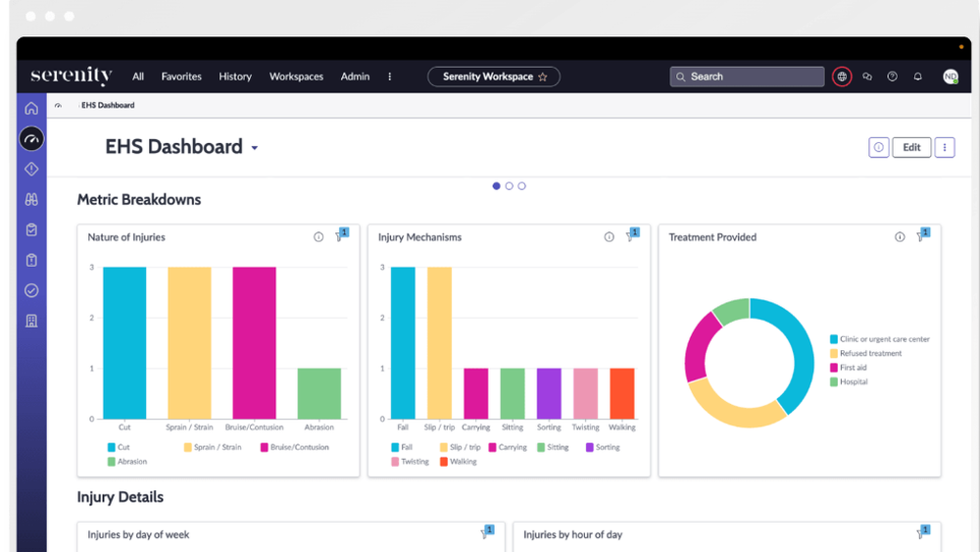Open the notifications bell
Screen dimensions: 980x552
917,76
